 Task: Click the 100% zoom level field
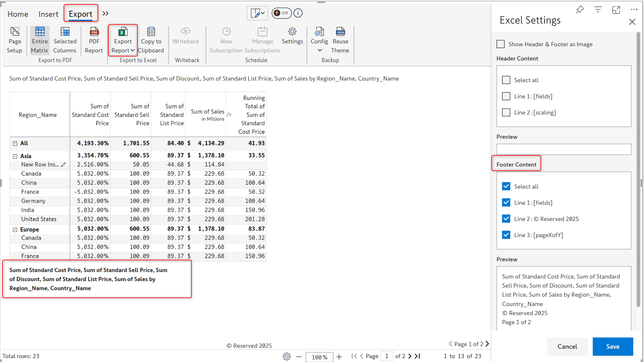pos(319,357)
